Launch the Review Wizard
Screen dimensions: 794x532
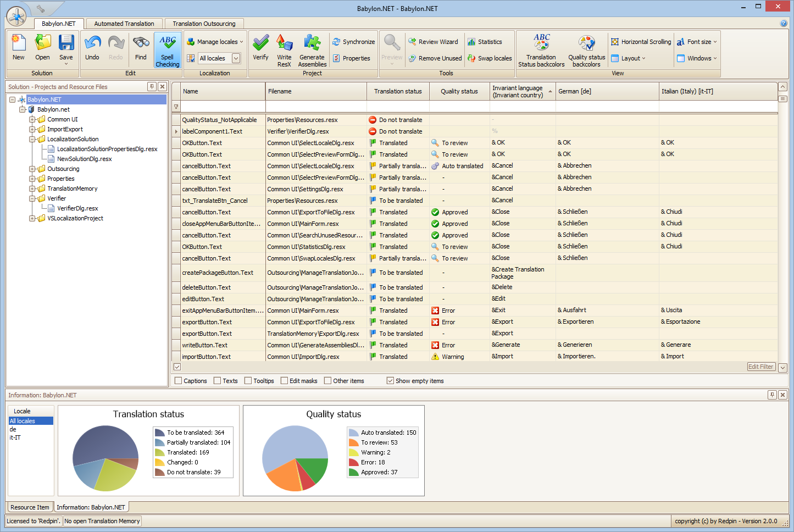point(433,42)
